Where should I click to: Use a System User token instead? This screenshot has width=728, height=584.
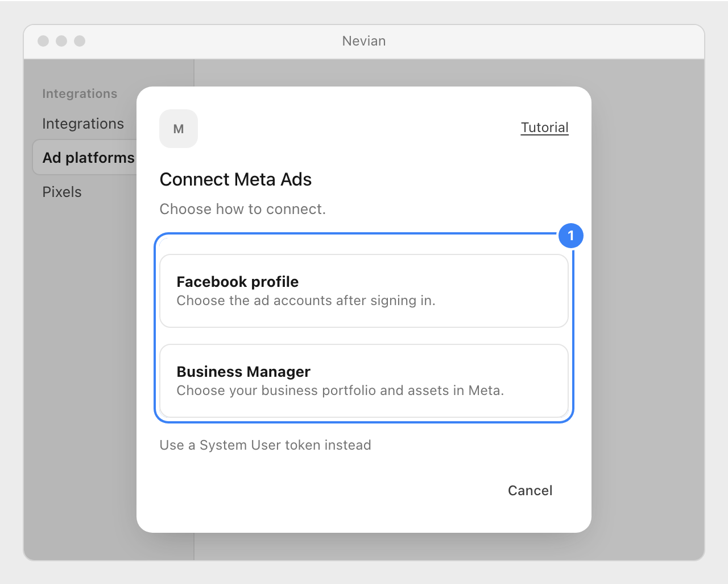coord(265,445)
